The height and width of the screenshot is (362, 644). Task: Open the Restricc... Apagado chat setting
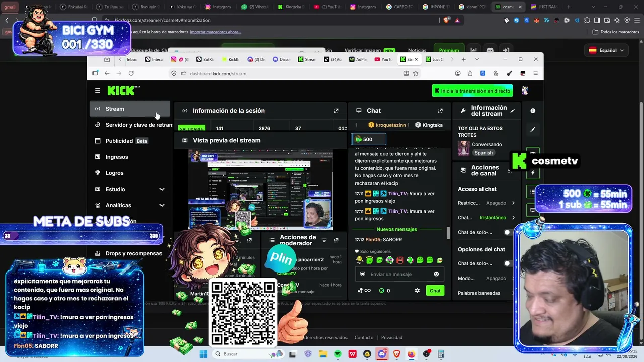pos(487,203)
